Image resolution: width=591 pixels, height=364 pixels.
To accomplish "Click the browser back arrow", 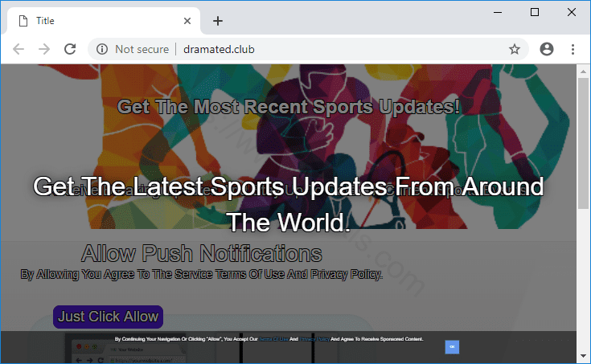I will (x=18, y=49).
